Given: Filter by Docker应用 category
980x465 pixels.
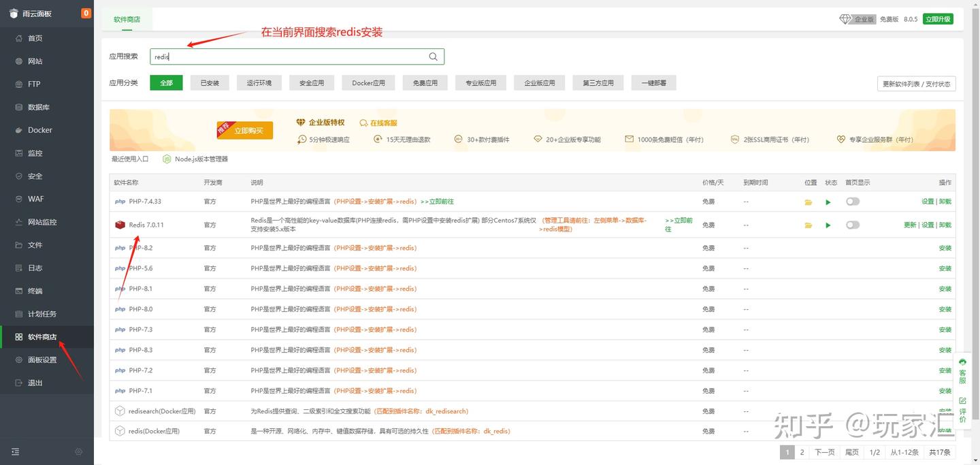Looking at the screenshot, I should [x=368, y=83].
